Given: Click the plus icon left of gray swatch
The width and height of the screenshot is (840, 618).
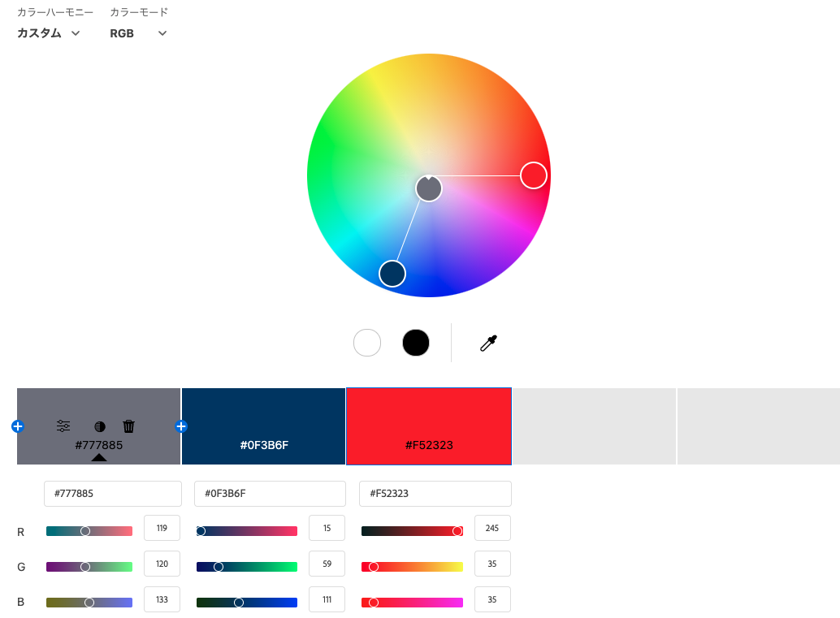Looking at the screenshot, I should click(x=18, y=426).
